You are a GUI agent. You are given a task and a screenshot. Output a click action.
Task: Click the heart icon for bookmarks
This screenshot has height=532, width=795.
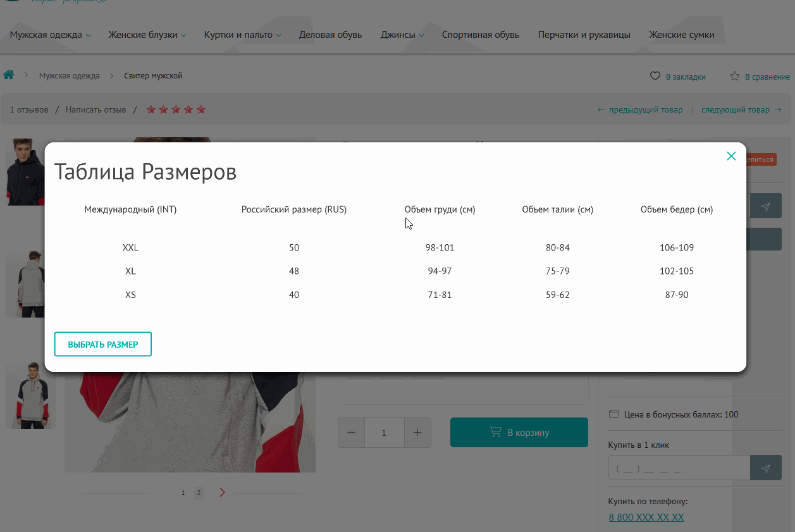(x=655, y=76)
